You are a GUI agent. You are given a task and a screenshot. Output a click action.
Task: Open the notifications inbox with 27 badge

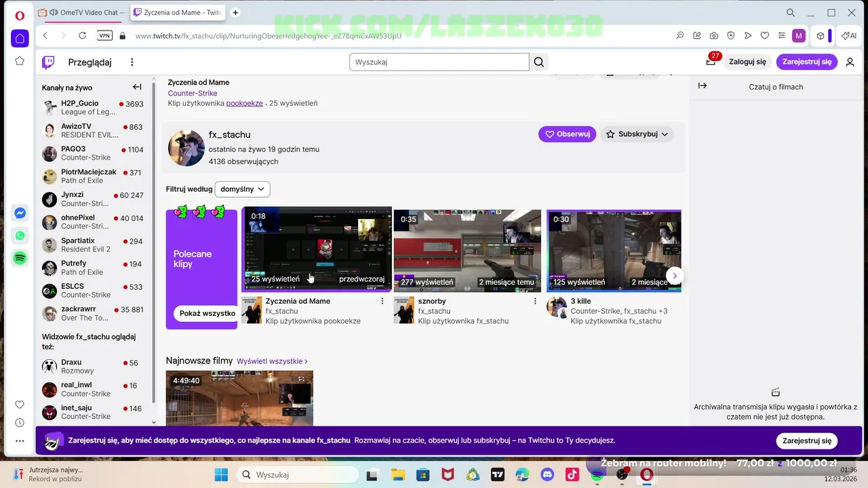pos(711,62)
